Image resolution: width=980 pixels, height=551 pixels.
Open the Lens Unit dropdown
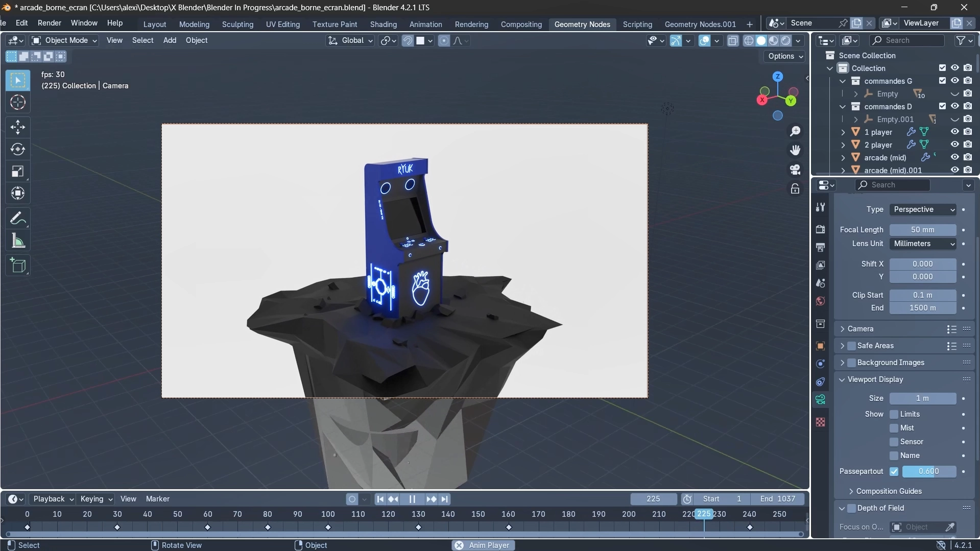click(922, 244)
